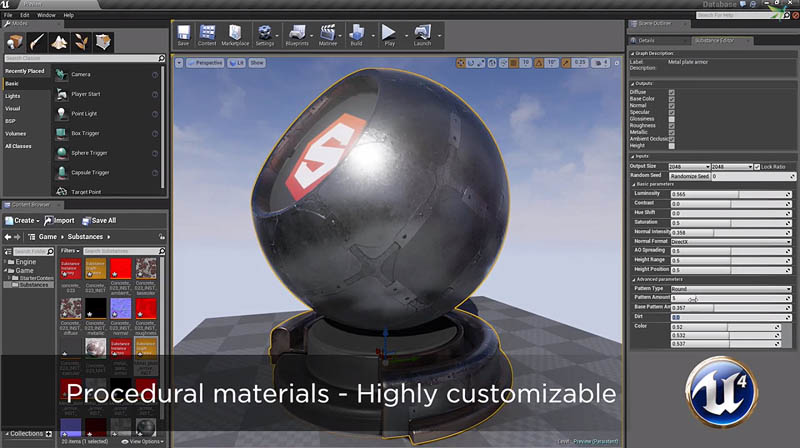The image size is (800, 448).
Task: Click the Build toolbar icon
Action: 357,35
